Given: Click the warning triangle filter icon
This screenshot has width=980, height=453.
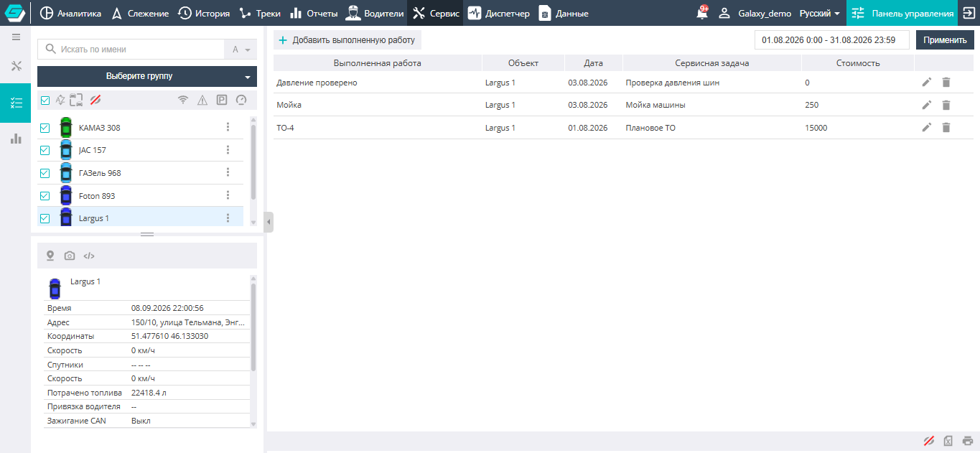Looking at the screenshot, I should point(202,100).
